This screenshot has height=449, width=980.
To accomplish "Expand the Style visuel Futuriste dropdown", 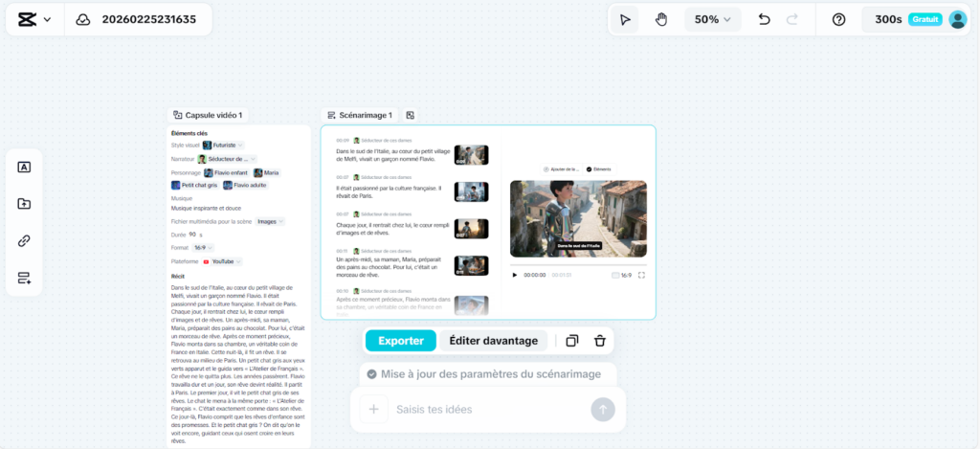I will [223, 145].
